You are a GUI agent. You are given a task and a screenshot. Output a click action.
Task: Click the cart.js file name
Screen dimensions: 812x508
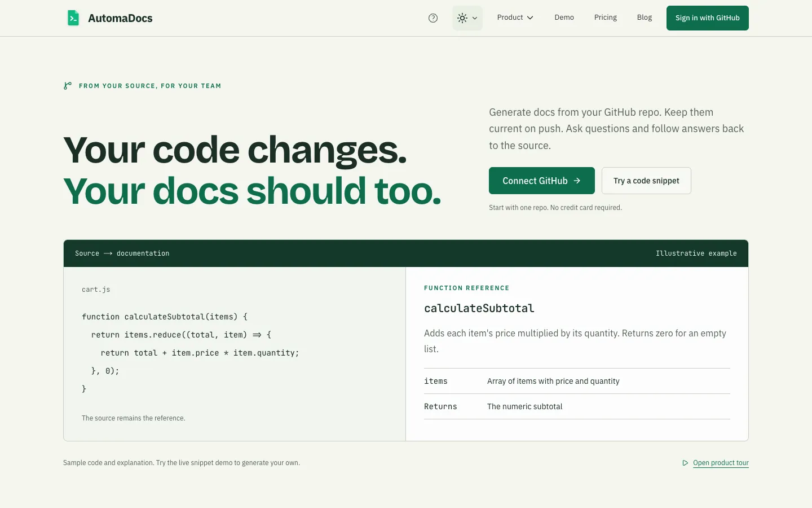(96, 290)
